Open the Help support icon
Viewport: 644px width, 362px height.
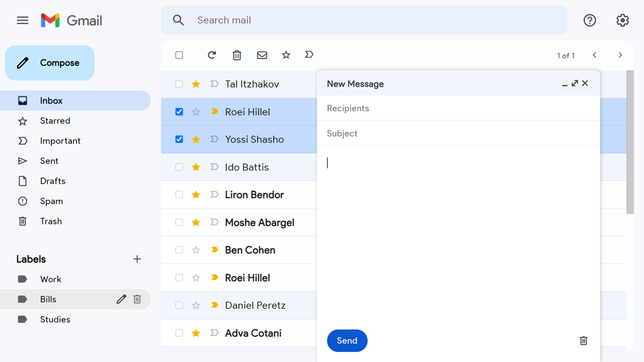(590, 20)
